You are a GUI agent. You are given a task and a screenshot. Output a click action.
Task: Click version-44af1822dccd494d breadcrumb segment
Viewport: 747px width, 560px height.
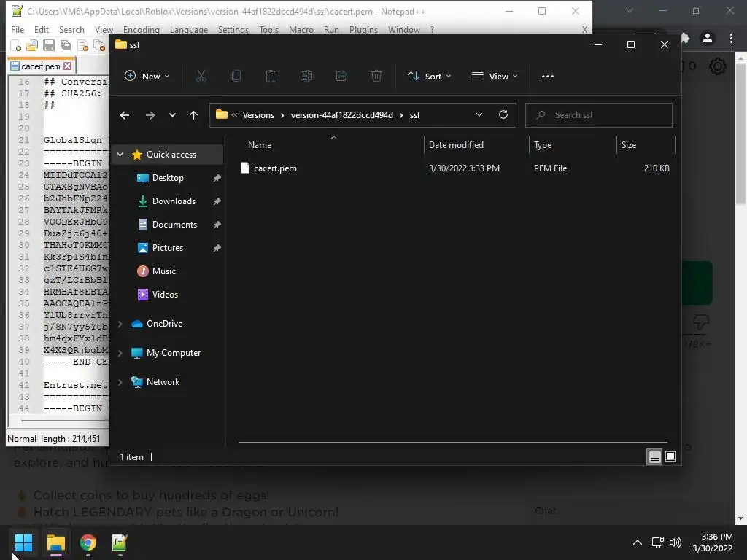point(342,115)
